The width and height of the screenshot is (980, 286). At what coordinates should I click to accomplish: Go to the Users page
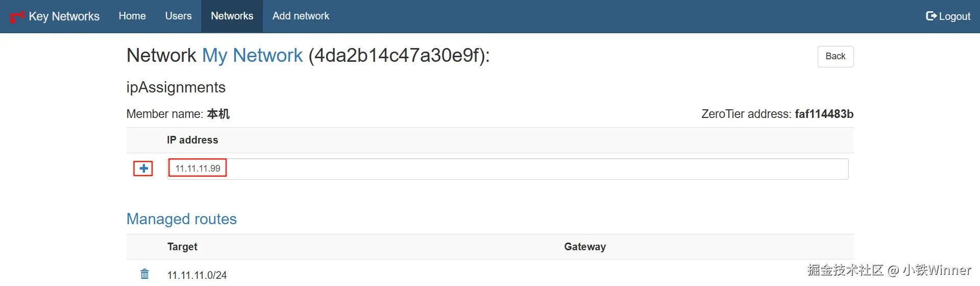click(x=178, y=16)
